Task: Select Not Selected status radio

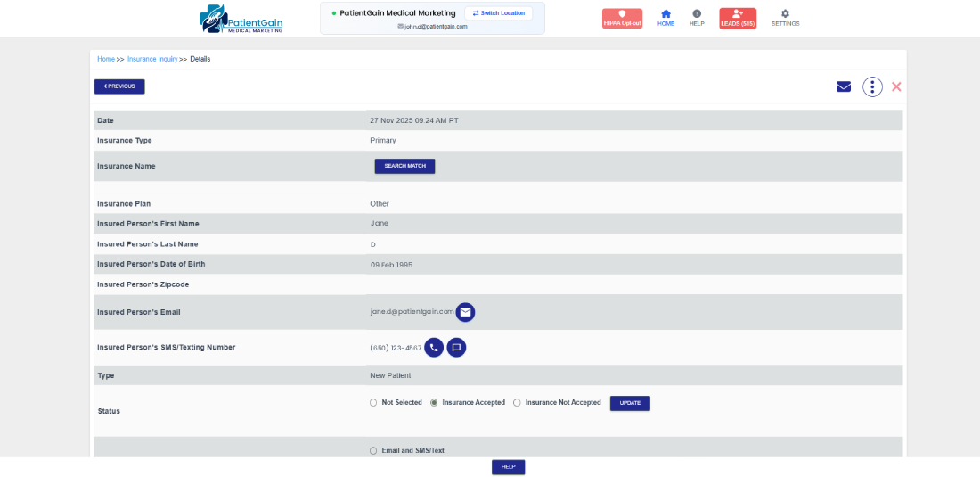Action: pyautogui.click(x=374, y=403)
